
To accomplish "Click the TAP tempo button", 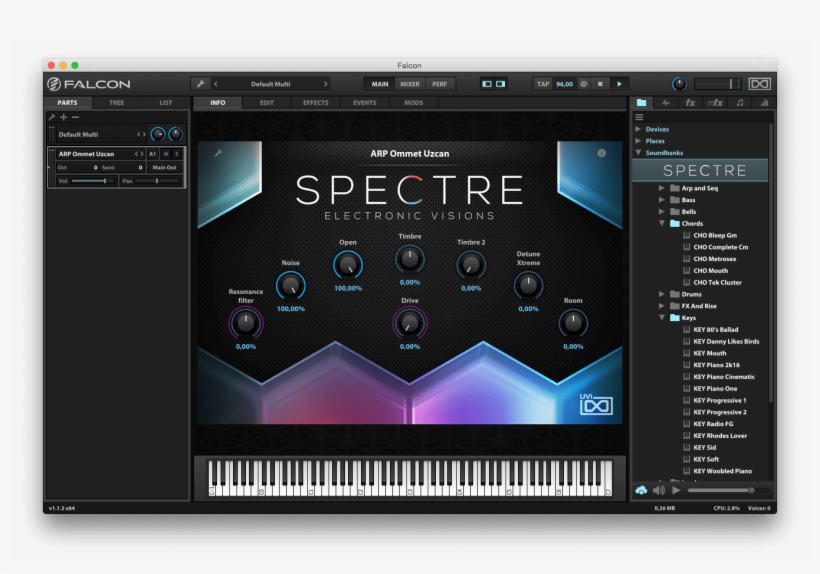I will (543, 84).
